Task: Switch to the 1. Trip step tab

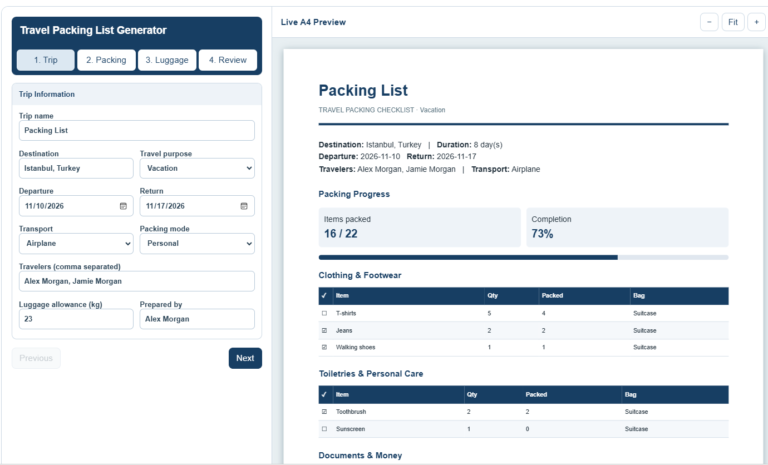Action: [46, 60]
